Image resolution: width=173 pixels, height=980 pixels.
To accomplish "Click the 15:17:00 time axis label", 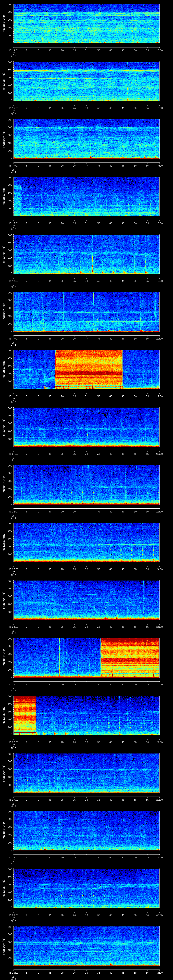I will pos(13,223).
